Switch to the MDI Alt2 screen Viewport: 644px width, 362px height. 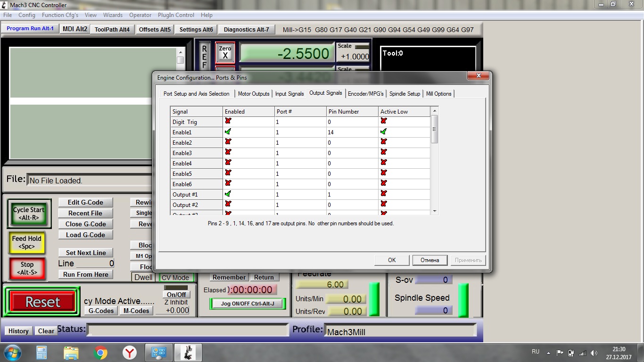75,29
